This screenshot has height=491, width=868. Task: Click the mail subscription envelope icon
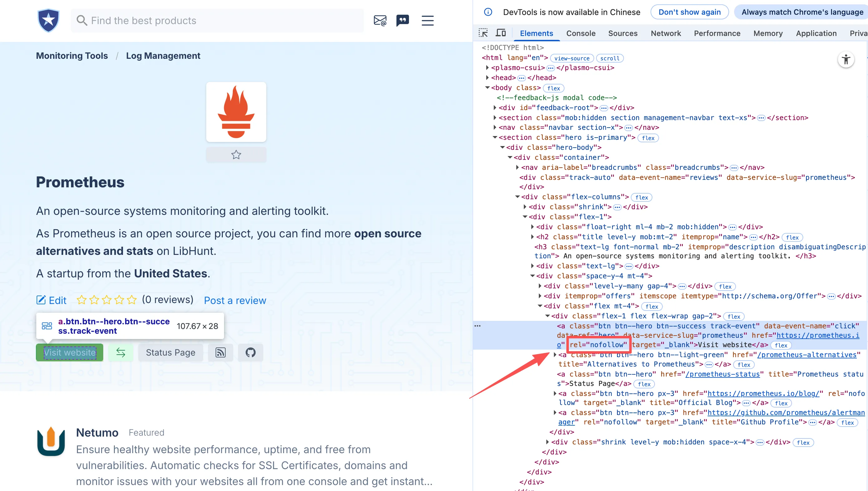point(380,21)
